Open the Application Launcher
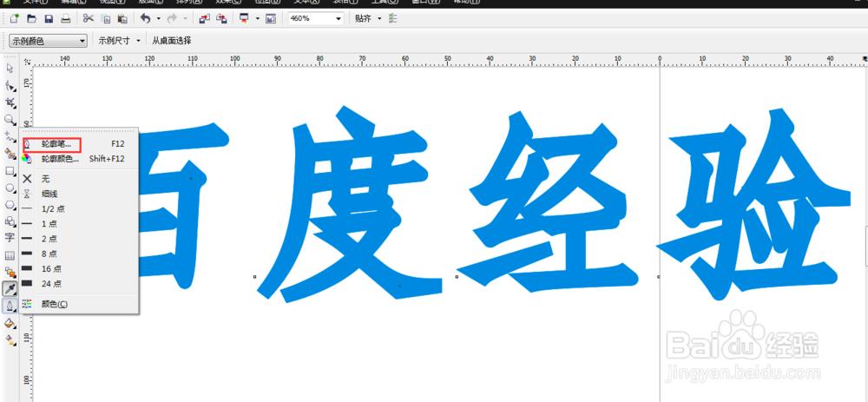The image size is (868, 402). click(x=244, y=19)
